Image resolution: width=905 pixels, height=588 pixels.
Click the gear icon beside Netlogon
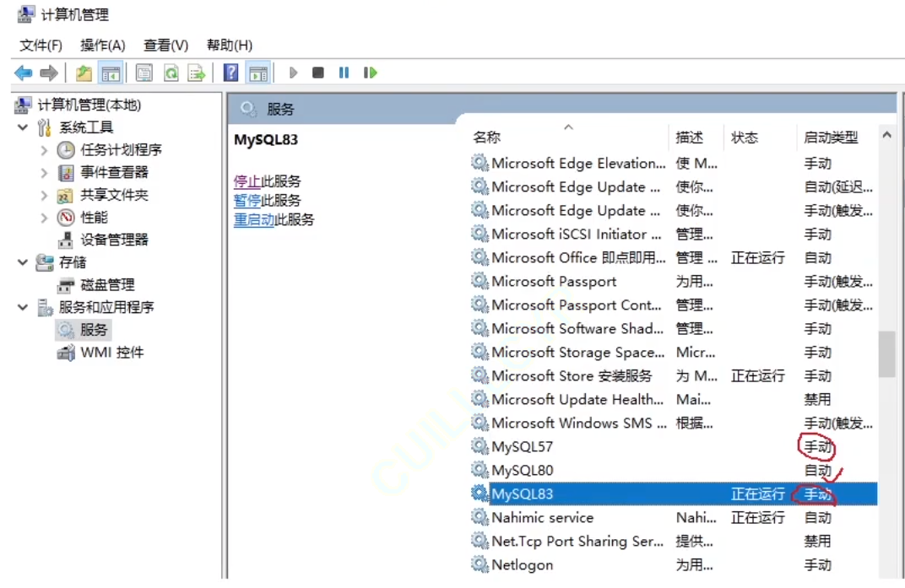pyautogui.click(x=480, y=564)
